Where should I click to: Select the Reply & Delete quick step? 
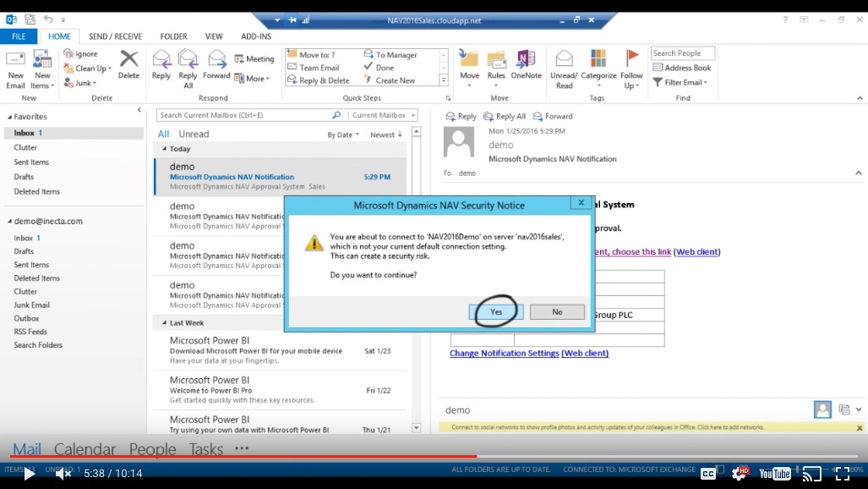(x=319, y=80)
